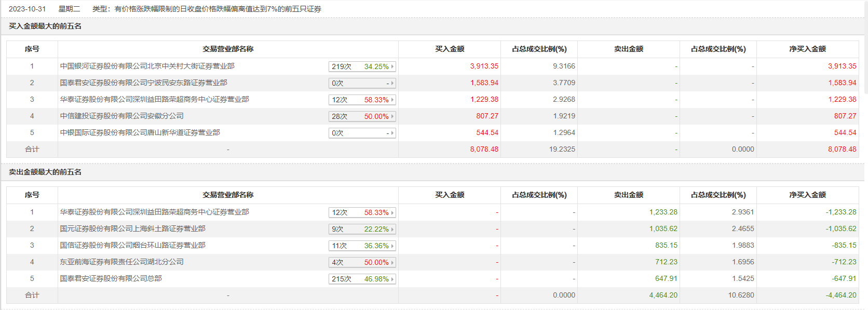Expand the 28次 50.00% stats box

point(392,116)
